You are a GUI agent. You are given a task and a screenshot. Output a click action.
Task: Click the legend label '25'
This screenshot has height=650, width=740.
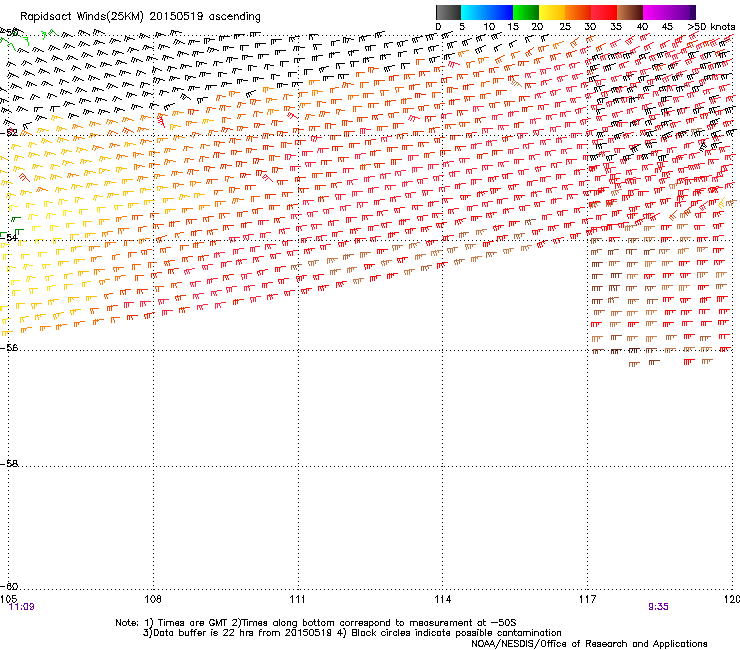tap(564, 27)
